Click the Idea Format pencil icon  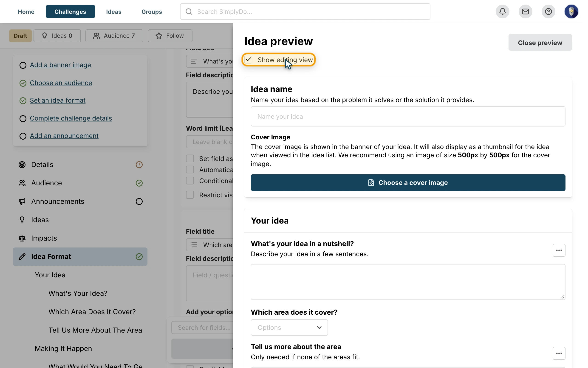[22, 256]
